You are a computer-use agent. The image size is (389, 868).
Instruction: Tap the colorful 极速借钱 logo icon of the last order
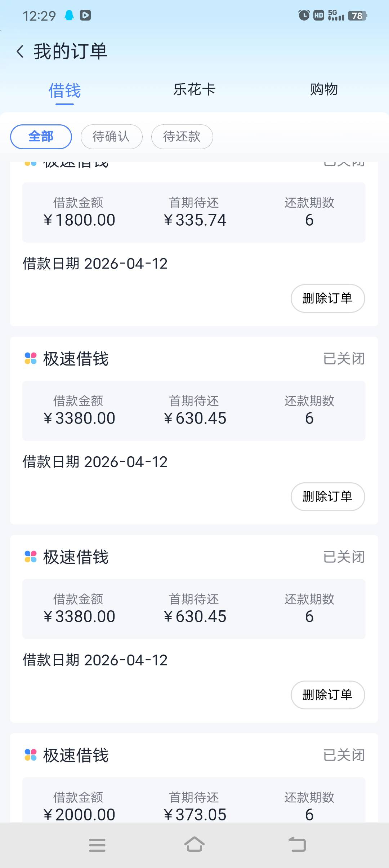31,754
